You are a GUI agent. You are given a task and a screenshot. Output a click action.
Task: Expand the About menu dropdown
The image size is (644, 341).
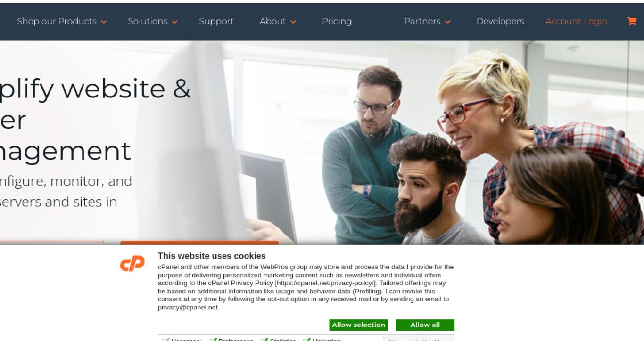click(278, 21)
